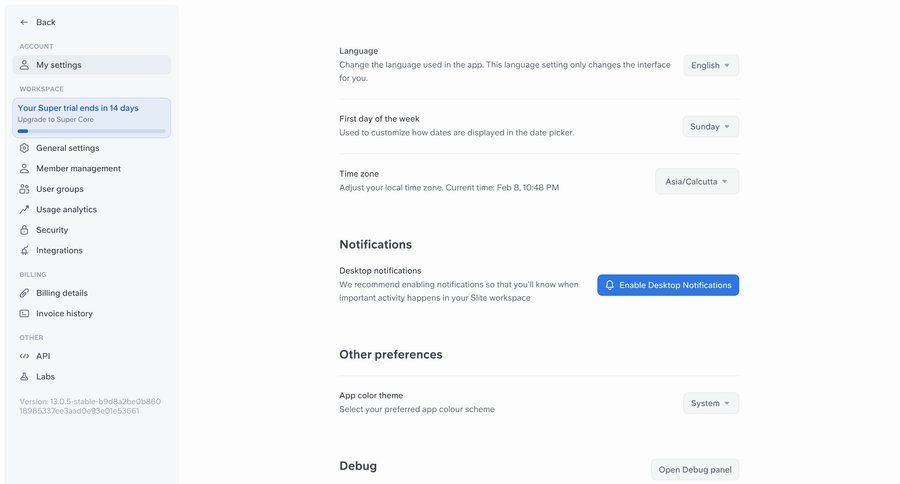Expand the first day of week dropdown
The width and height of the screenshot is (900, 484).
click(711, 127)
